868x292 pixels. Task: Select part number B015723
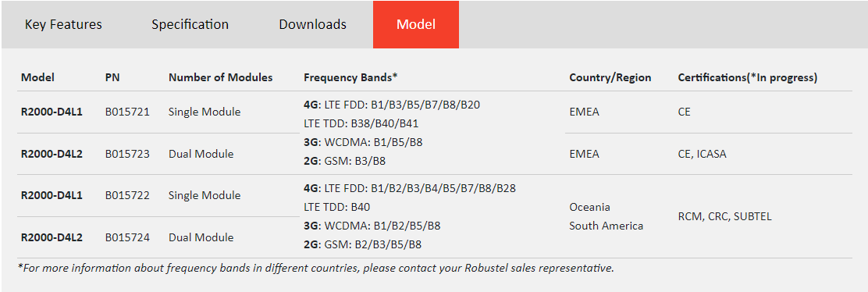pos(127,154)
